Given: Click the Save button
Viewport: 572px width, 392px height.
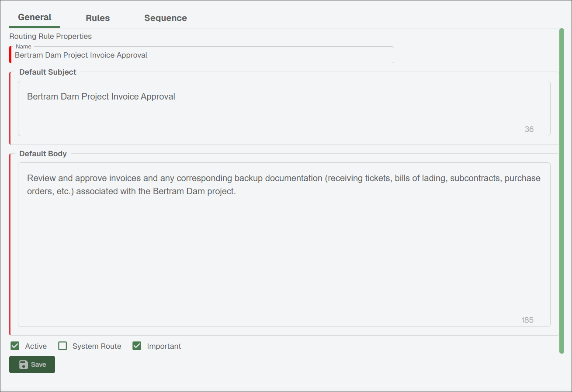Looking at the screenshot, I should (32, 364).
